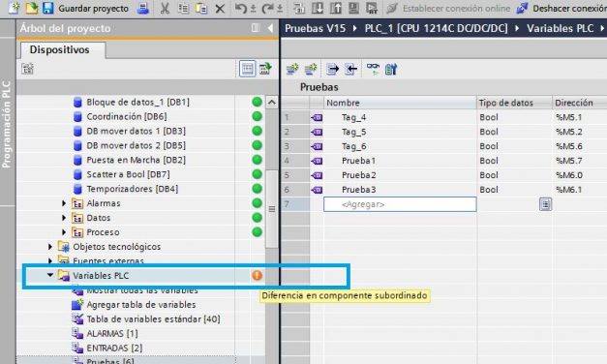Click download to device icon
Viewport: 607px width, 364px height.
(x=318, y=8)
